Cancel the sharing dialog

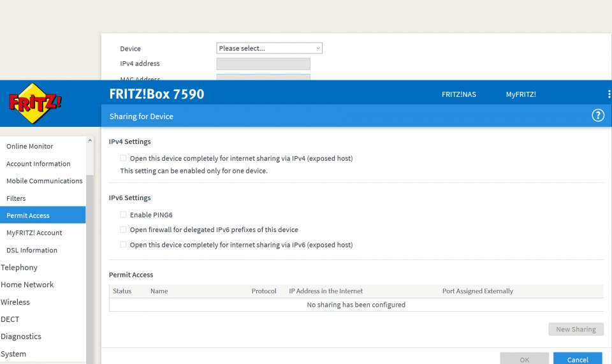(578, 359)
